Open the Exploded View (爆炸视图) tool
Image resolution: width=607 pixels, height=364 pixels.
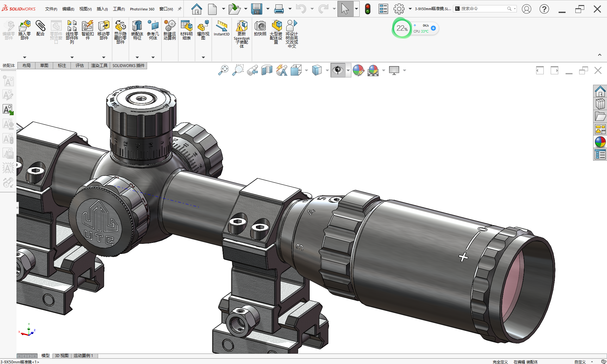203,30
